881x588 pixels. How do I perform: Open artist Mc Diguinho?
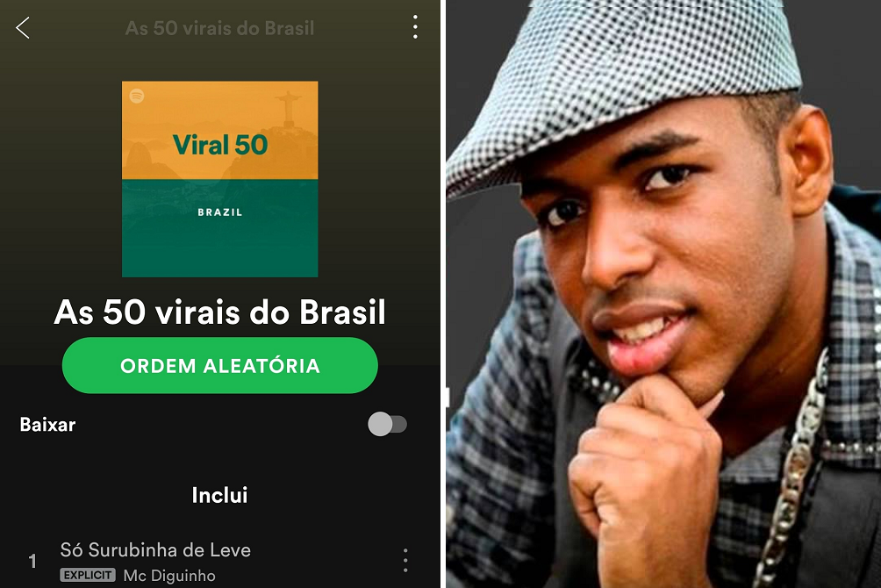(169, 576)
